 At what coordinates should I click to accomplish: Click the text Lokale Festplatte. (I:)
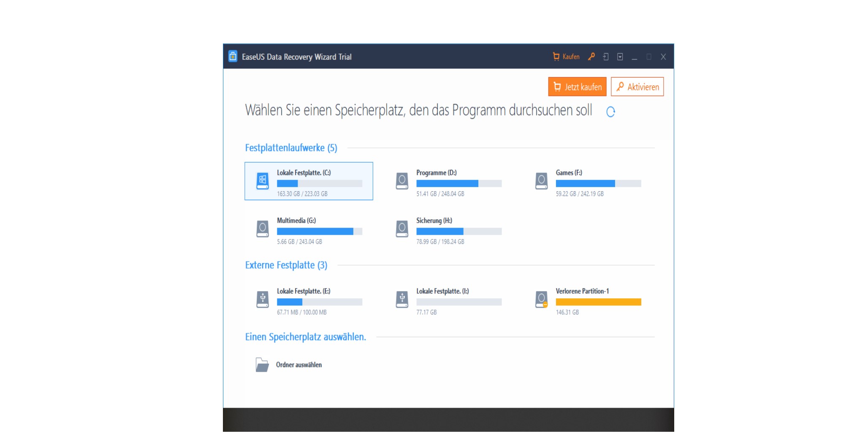coord(442,291)
